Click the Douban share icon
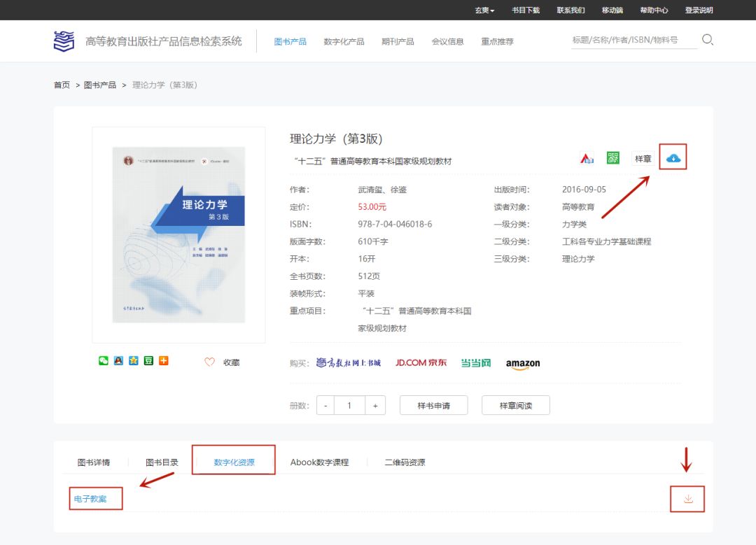 pos(148,361)
